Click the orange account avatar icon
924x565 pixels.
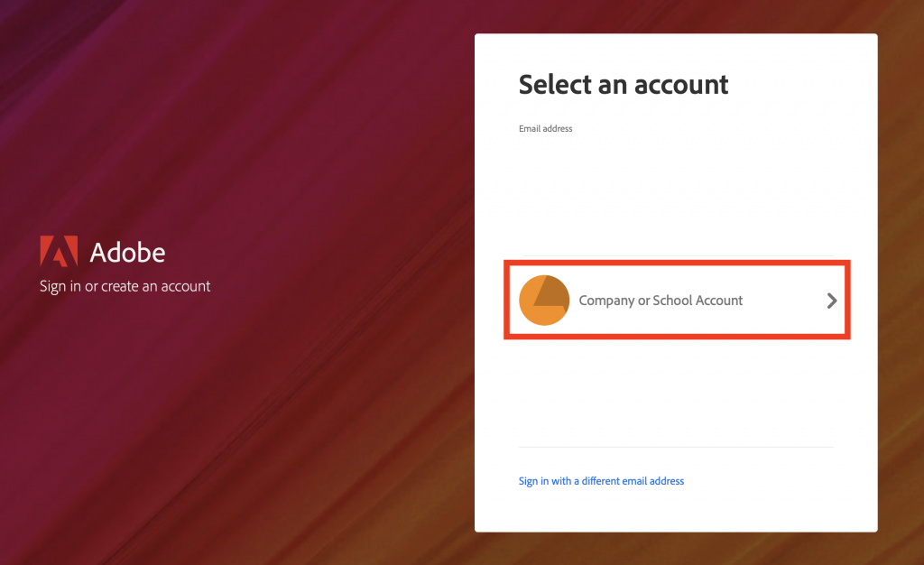point(544,301)
